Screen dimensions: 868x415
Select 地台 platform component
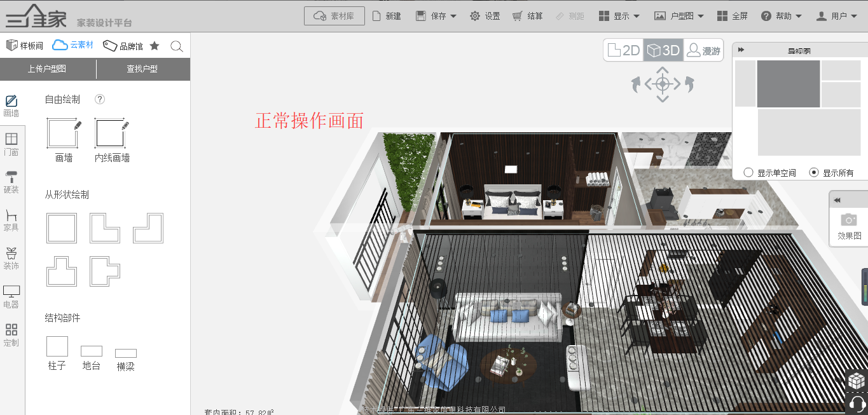coord(92,358)
